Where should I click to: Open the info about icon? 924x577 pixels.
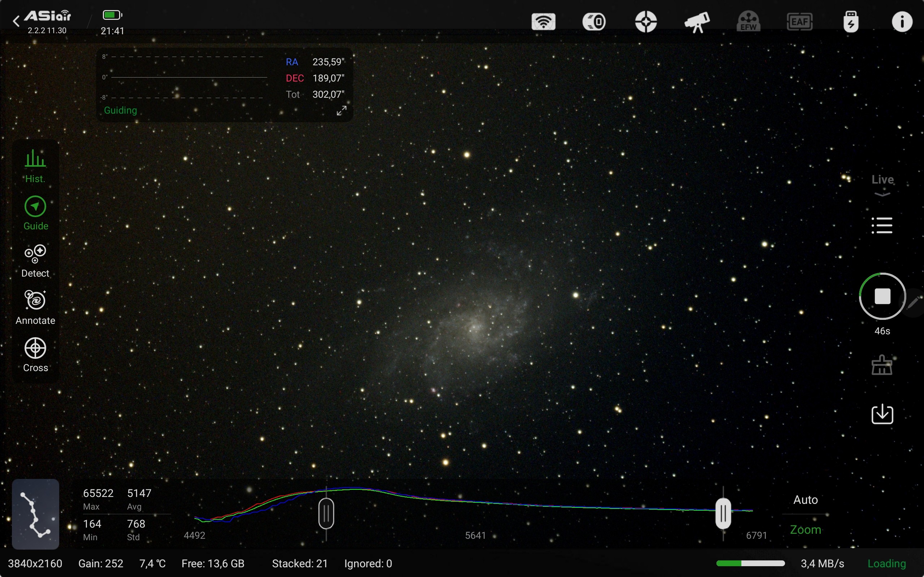coord(902,22)
